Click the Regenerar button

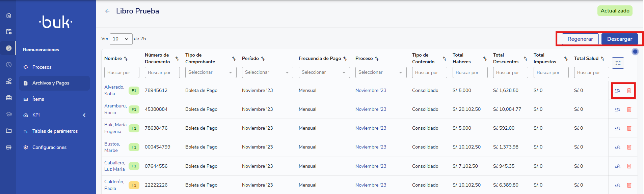click(580, 39)
